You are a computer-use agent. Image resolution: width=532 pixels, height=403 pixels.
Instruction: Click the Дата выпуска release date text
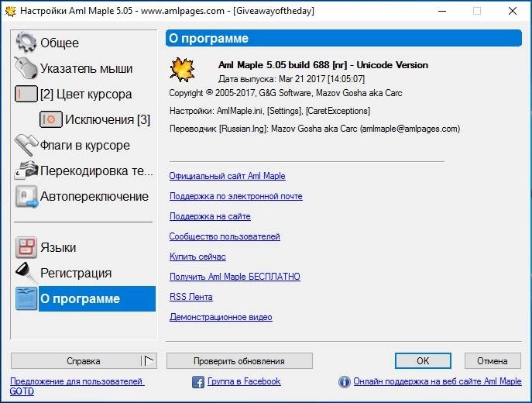point(291,79)
